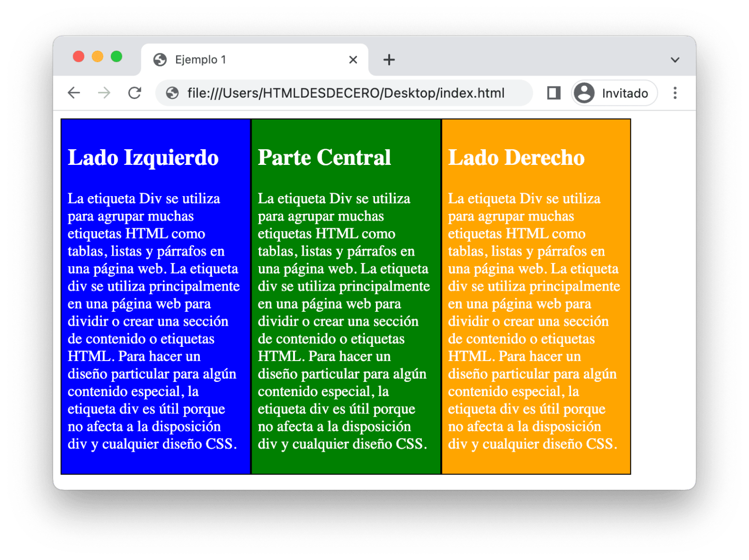Open the Invitado profile button
749x560 pixels.
point(614,93)
